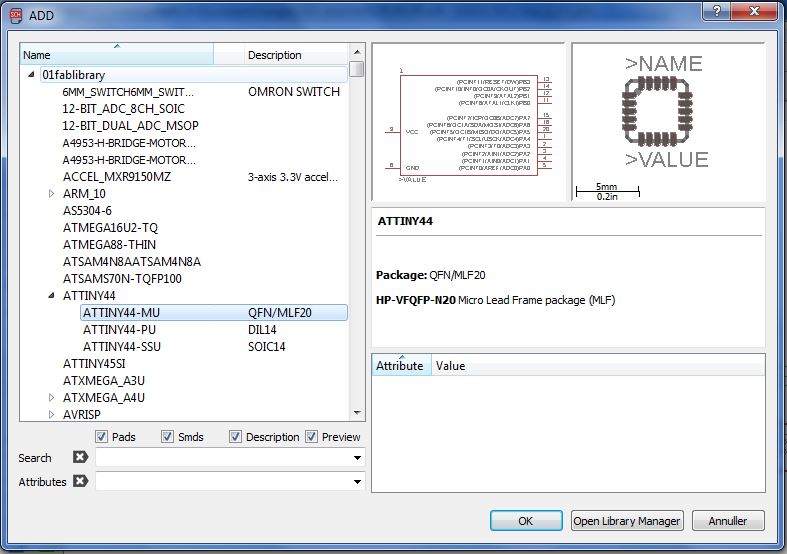Open Library Manager

click(626, 521)
